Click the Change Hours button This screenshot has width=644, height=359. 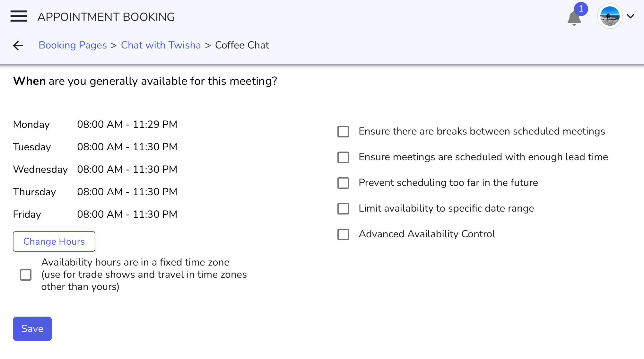(54, 241)
